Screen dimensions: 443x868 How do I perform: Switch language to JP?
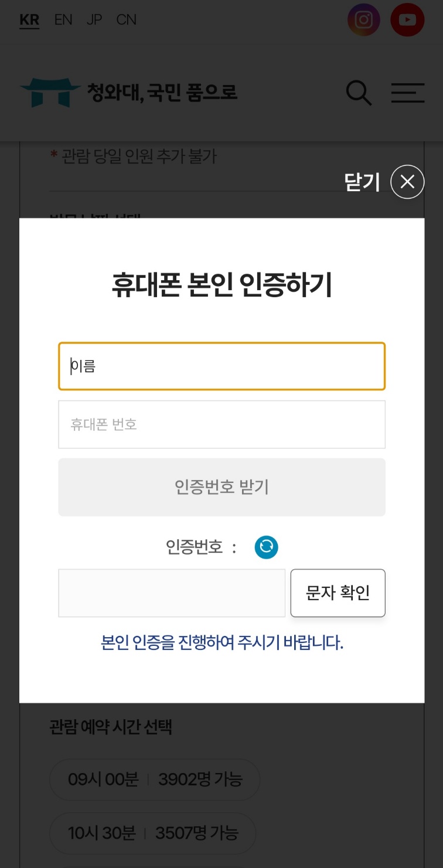tap(94, 19)
